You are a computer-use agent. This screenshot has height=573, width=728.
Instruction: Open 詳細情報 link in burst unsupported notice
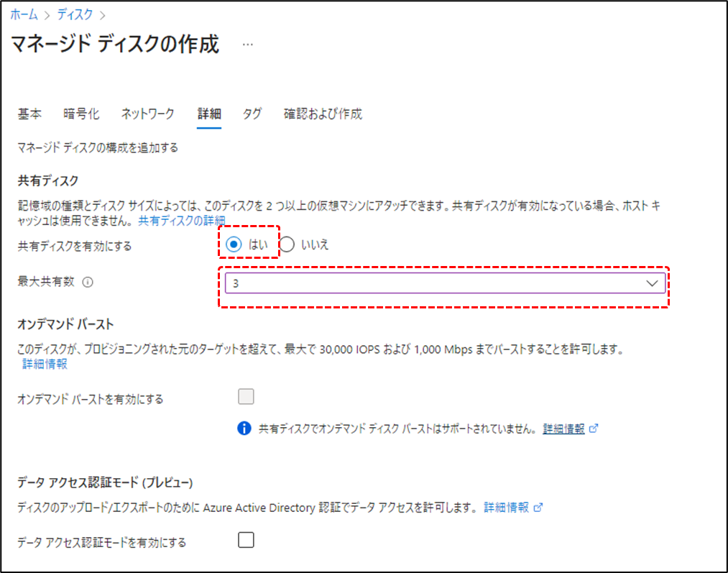[563, 428]
